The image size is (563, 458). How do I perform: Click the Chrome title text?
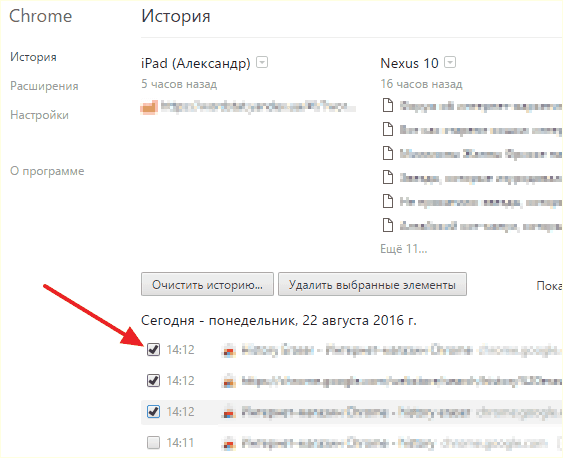pyautogui.click(x=41, y=16)
